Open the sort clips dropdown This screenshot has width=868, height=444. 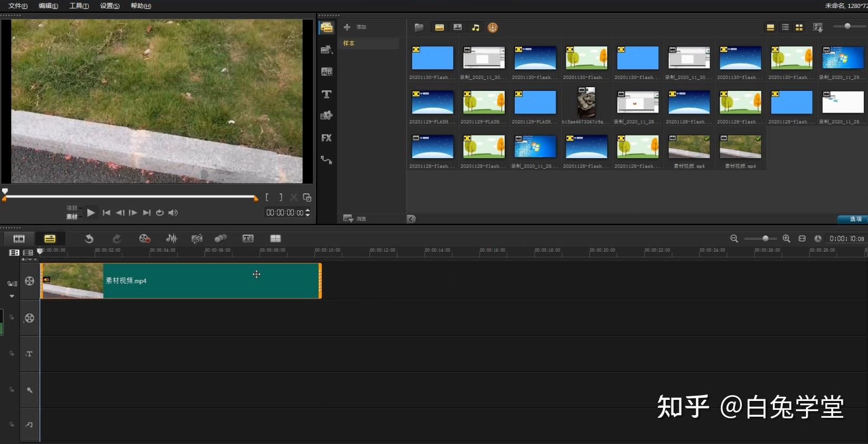pyautogui.click(x=818, y=27)
